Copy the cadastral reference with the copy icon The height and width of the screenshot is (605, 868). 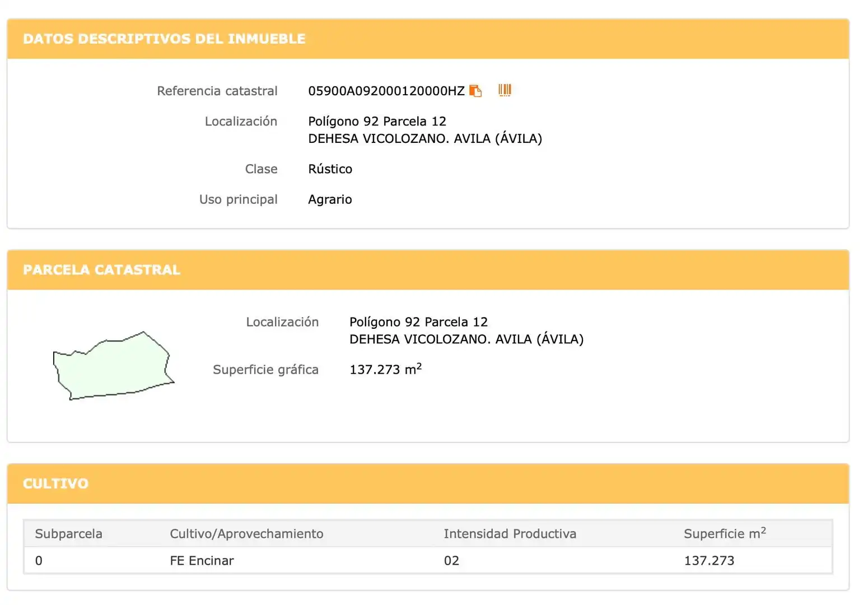[x=475, y=91]
